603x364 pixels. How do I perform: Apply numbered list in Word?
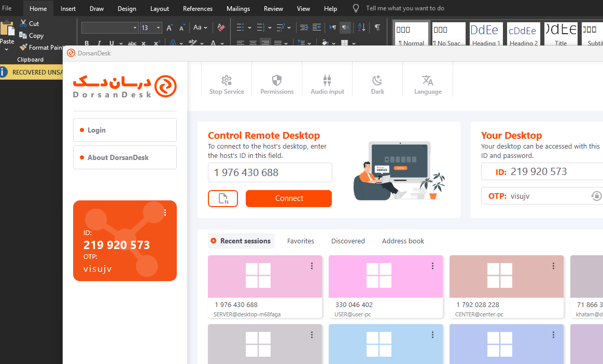[260, 27]
